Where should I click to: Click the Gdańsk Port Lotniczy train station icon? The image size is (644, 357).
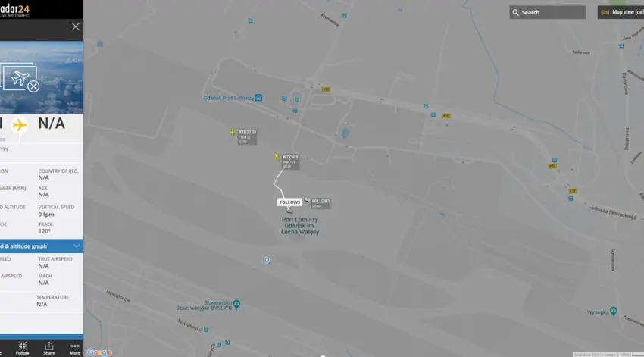258,98
